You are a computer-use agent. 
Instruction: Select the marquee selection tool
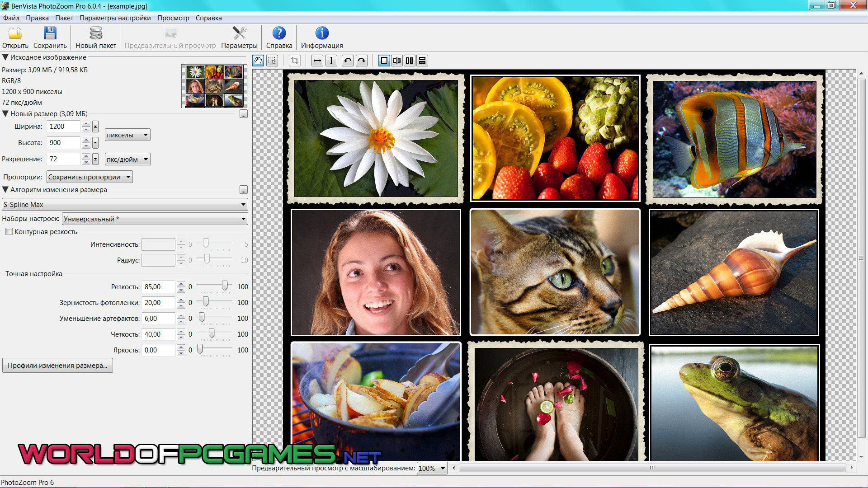click(272, 61)
